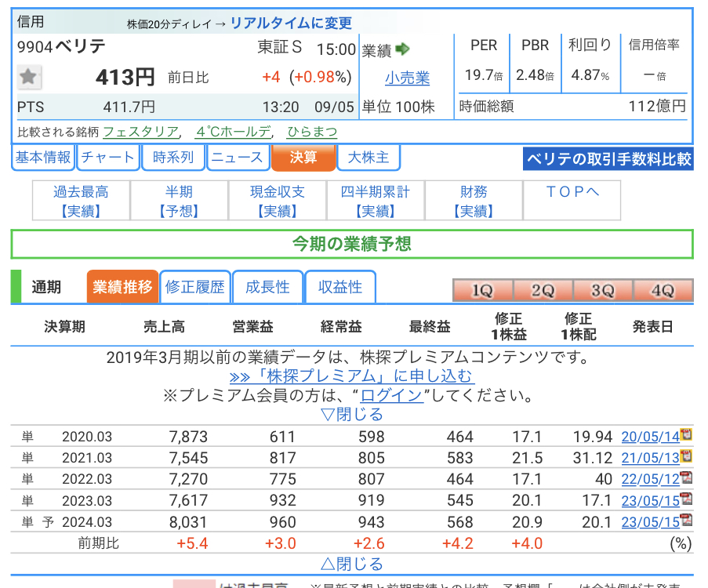Screen dimensions: 708x588
Task: Click 「株探プレミアム」に申し込む link
Action: [352, 376]
